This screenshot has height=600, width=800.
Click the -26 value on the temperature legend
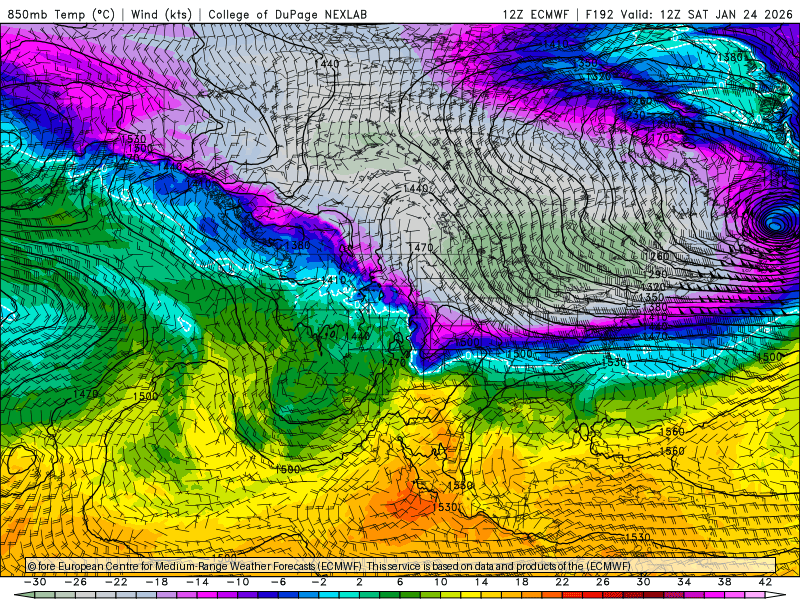[x=76, y=582]
